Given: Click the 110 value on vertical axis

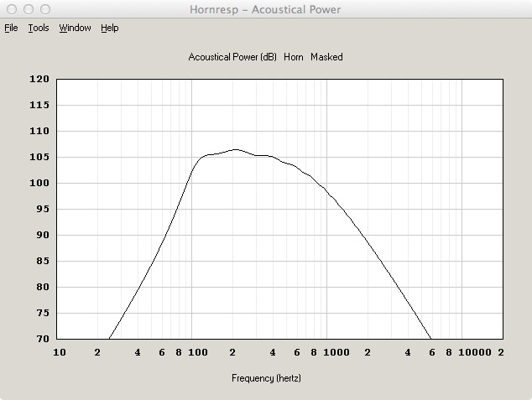Looking at the screenshot, I should click(39, 131).
